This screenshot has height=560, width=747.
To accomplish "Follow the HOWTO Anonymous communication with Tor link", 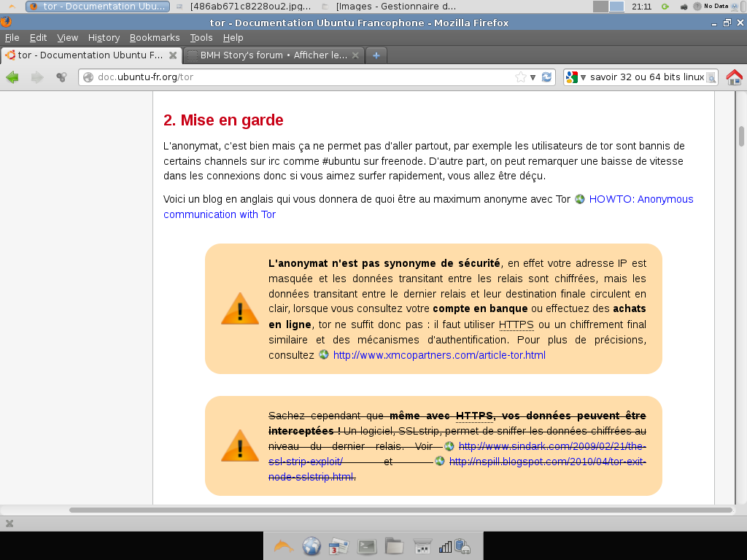I will (x=641, y=199).
